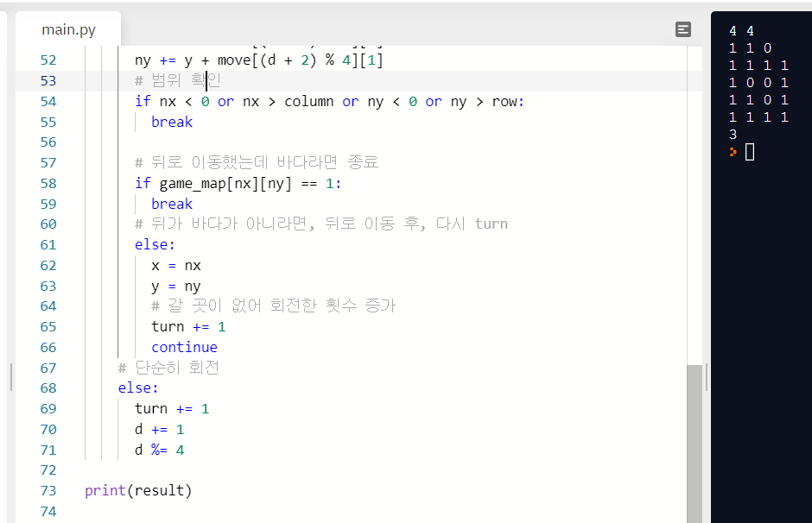Click the console prompt cursor
Image resolution: width=812 pixels, height=523 pixels.
[749, 152]
